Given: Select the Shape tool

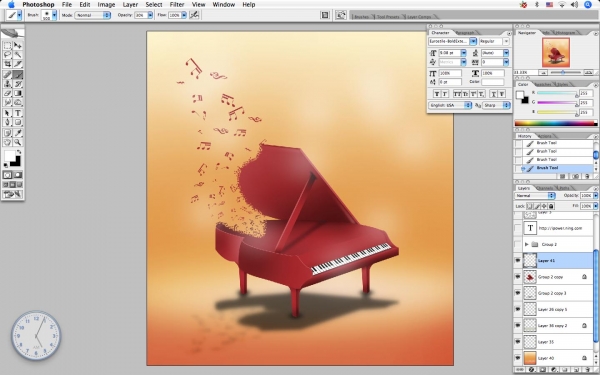Looking at the screenshot, I should pos(18,122).
